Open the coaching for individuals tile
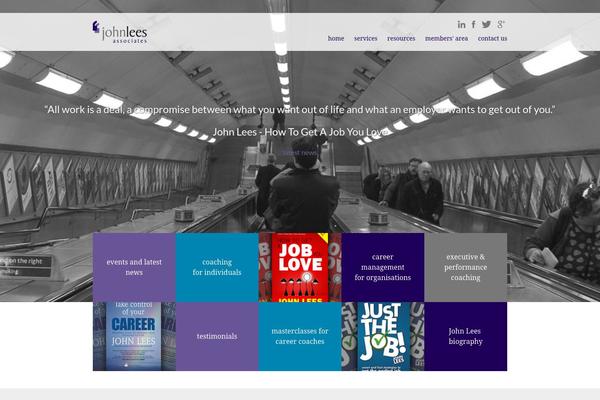Image resolution: width=600 pixels, height=400 pixels. (217, 267)
